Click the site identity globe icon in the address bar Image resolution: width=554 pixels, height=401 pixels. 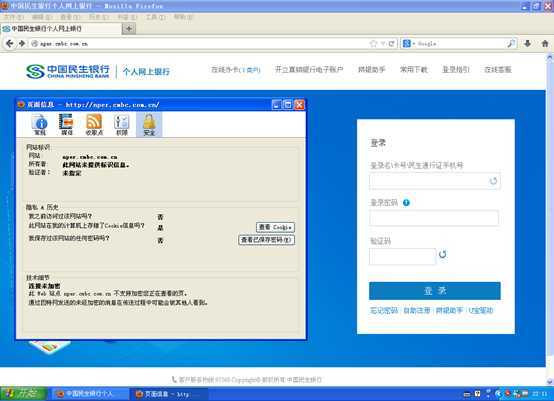35,43
